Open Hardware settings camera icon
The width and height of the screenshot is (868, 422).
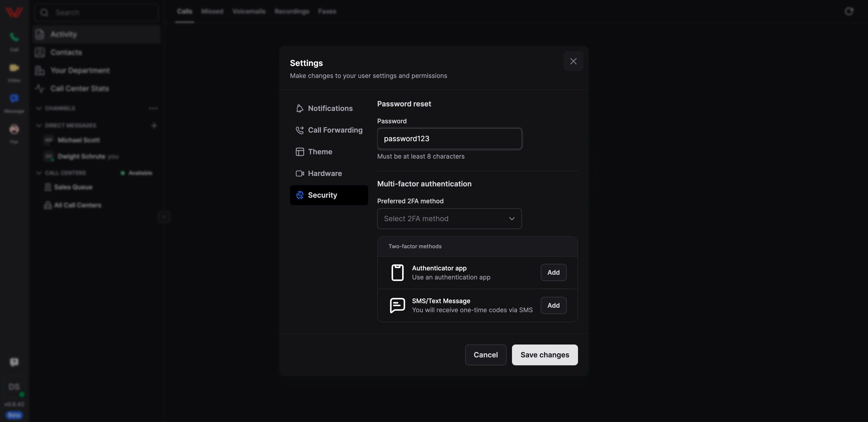[x=300, y=173]
